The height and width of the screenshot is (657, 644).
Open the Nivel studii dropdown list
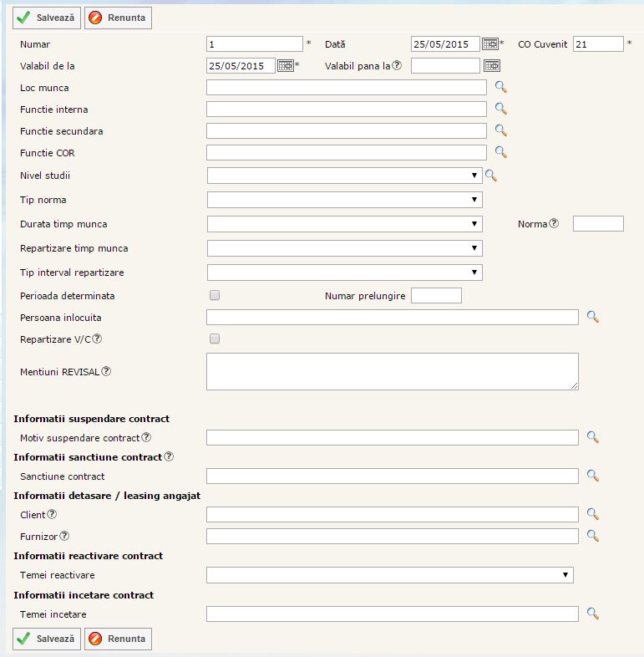pos(344,176)
